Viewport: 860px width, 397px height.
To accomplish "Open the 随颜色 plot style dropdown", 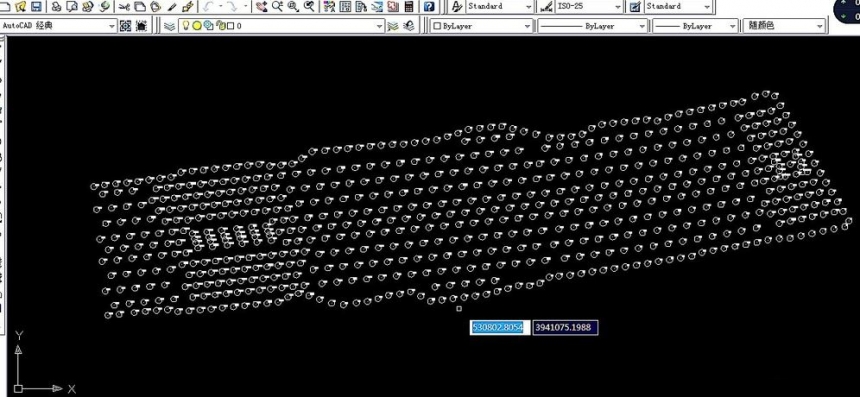I will pyautogui.click(x=784, y=26).
